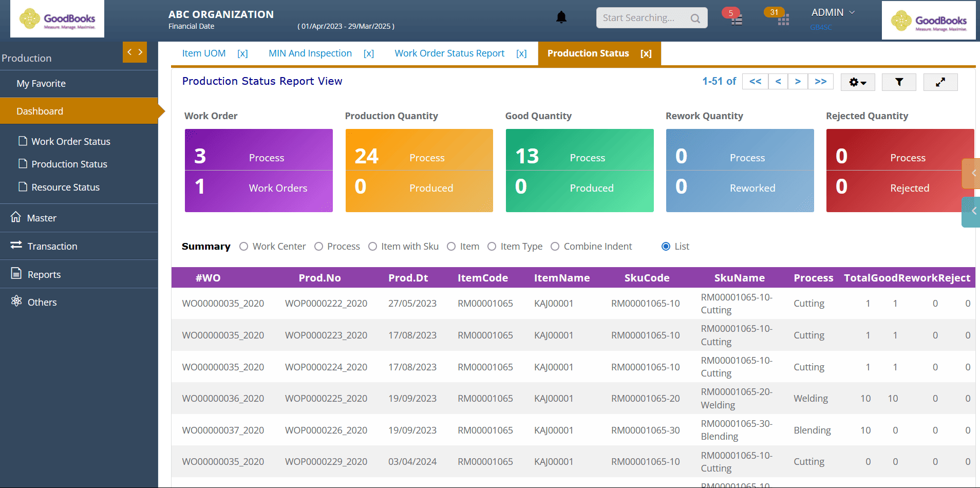Open the task list icon with badge 5
This screenshot has height=488, width=980.
click(x=737, y=20)
